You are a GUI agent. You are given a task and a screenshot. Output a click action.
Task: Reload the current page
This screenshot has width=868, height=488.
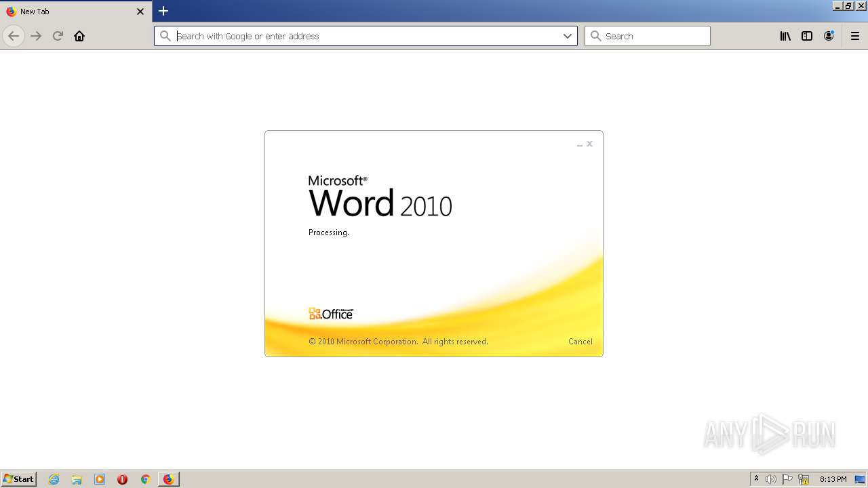click(58, 36)
